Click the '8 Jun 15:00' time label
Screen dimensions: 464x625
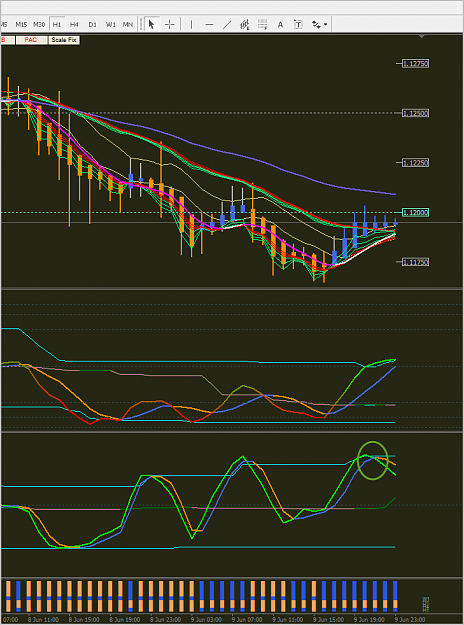pyautogui.click(x=84, y=620)
